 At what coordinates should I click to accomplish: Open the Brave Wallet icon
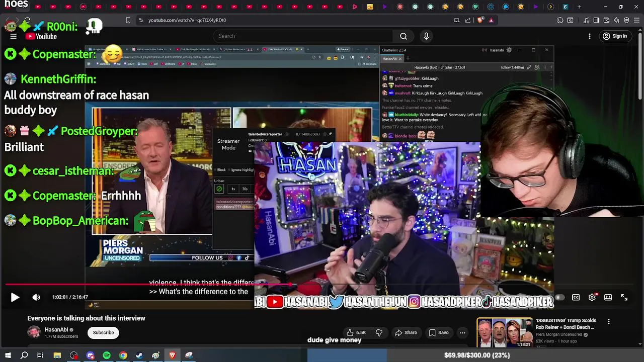click(606, 20)
